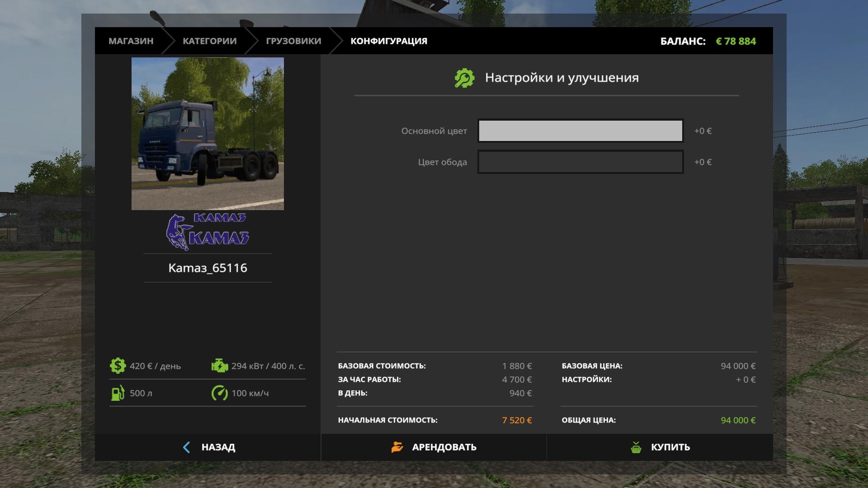Click the green wrench settings icon
The image size is (868, 488).
pyautogui.click(x=464, y=78)
